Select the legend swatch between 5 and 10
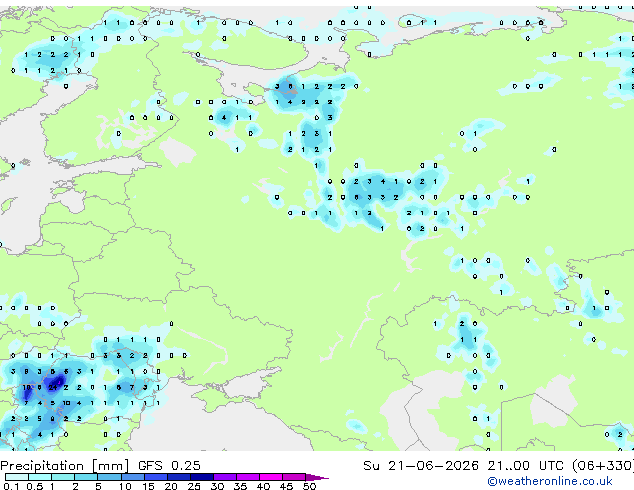Image resolution: width=634 pixels, height=490 pixels. [109, 477]
